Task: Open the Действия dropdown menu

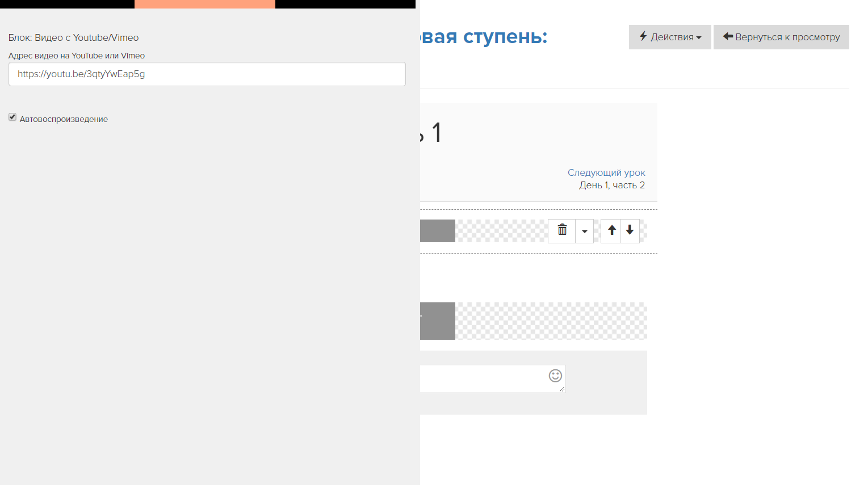Action: (670, 37)
